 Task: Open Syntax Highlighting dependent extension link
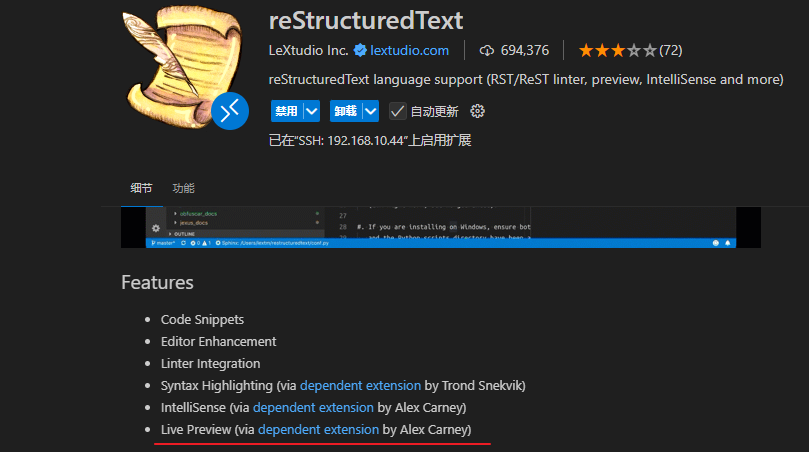point(360,385)
